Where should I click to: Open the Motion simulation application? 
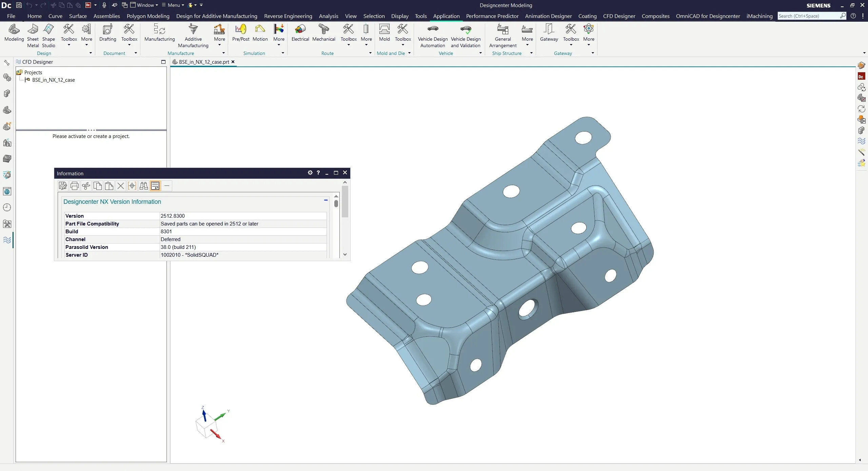pos(260,33)
